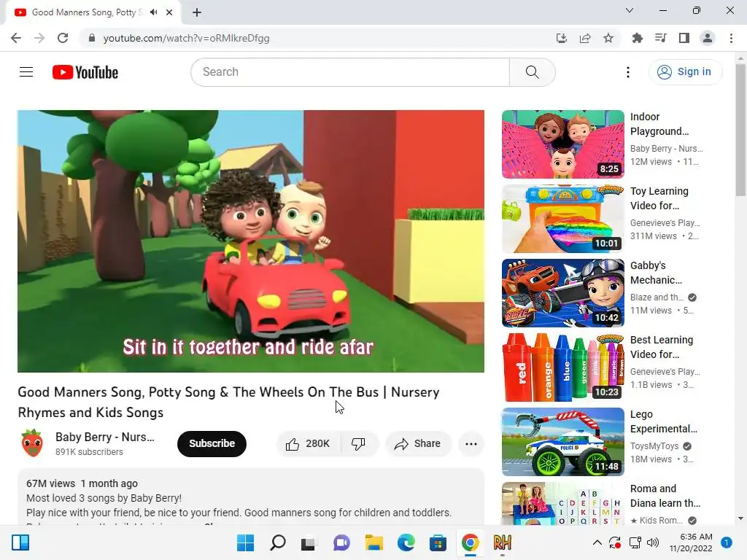Click the 'Indoor Playground...' video title
This screenshot has width=747, height=560.
(x=659, y=124)
